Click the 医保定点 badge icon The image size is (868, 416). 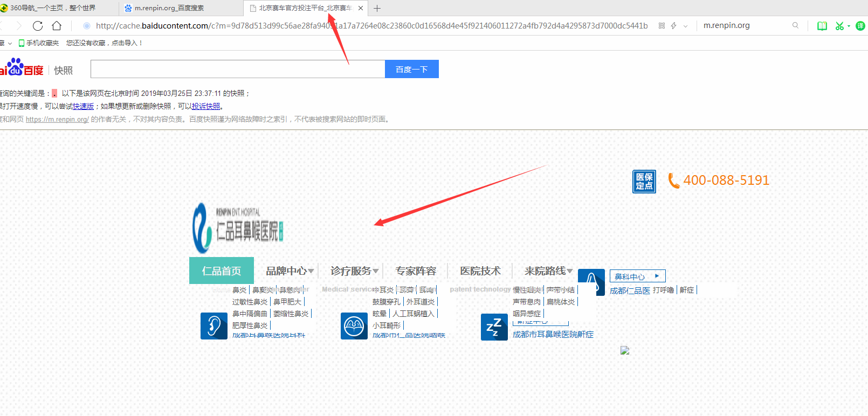click(x=644, y=182)
